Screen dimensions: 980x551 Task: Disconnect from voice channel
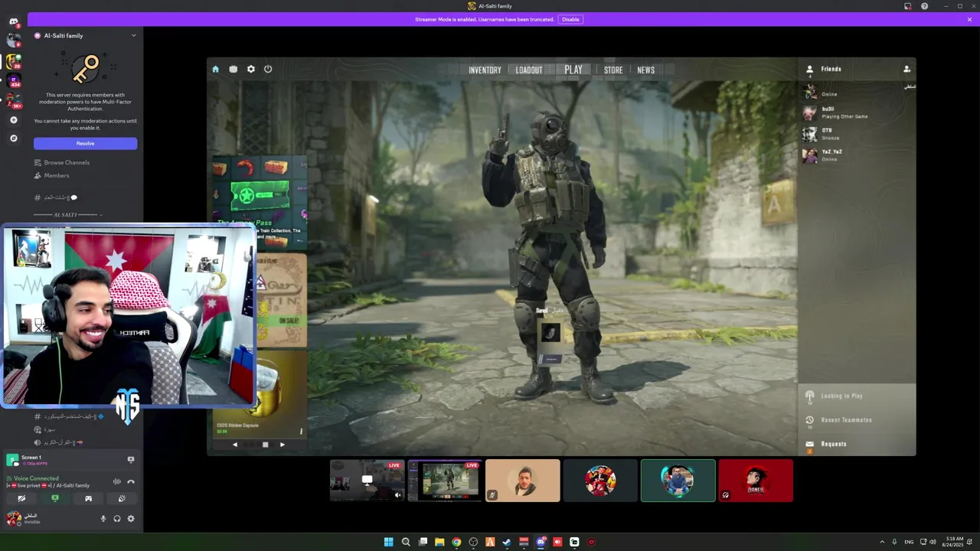click(x=131, y=481)
